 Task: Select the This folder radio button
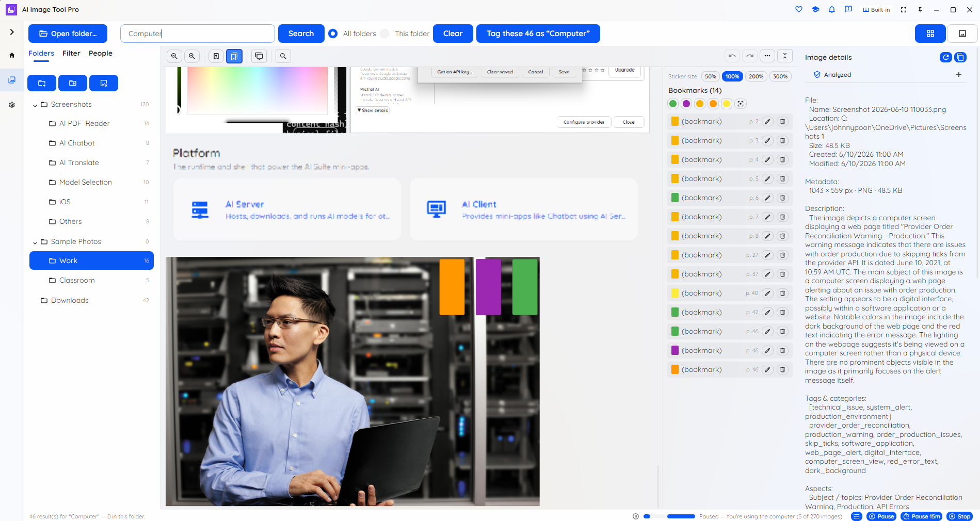tap(384, 34)
